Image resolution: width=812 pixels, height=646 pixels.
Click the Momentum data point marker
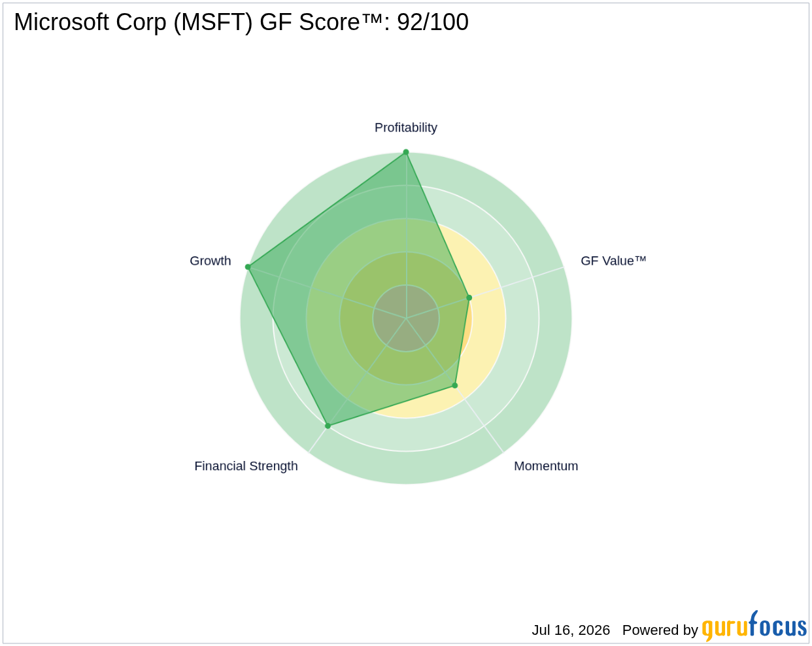coord(455,385)
